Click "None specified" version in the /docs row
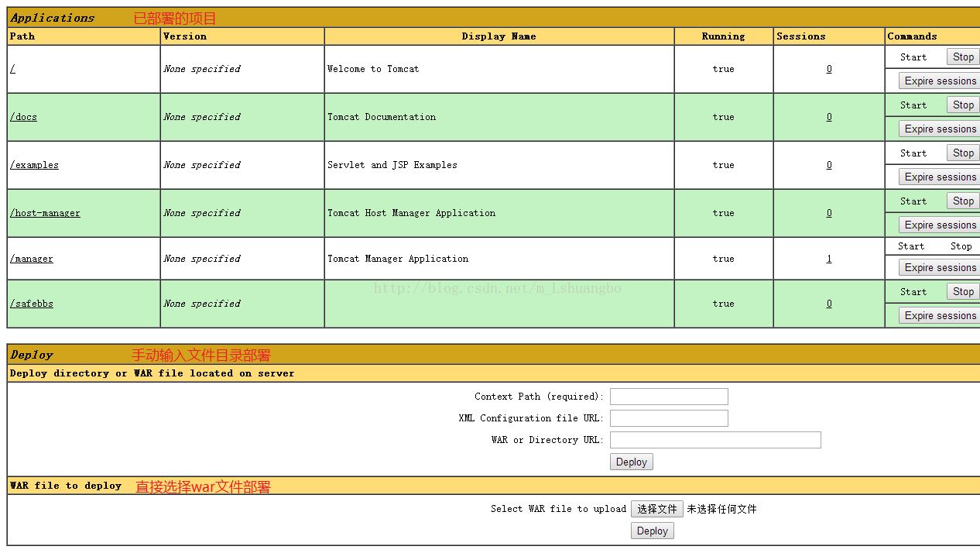The height and width of the screenshot is (560, 980). (x=202, y=117)
